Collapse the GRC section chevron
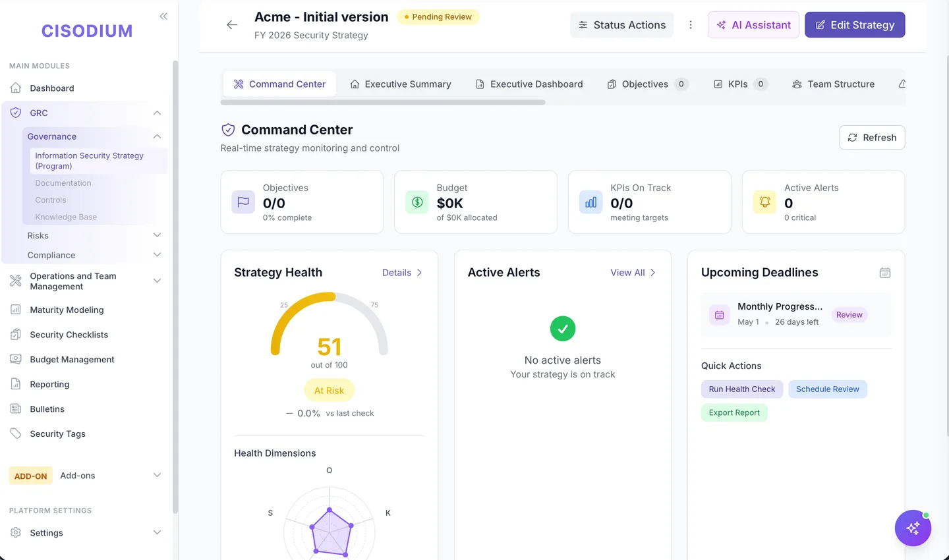The height and width of the screenshot is (560, 949). (157, 113)
